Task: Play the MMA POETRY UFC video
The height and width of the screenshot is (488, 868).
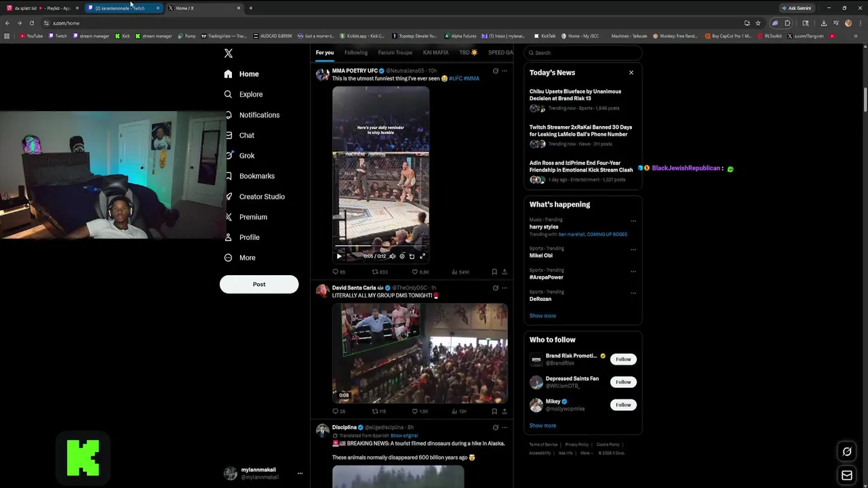Action: point(339,256)
